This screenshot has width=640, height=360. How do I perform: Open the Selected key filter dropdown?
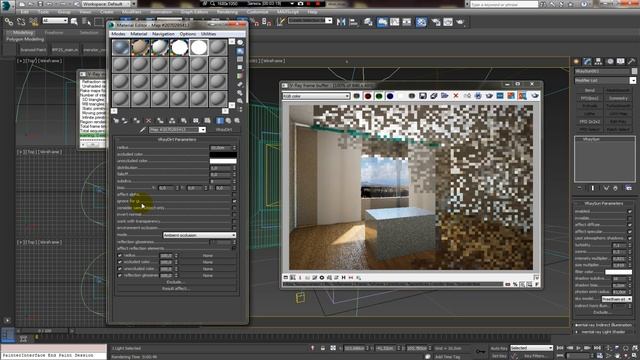(x=531, y=348)
